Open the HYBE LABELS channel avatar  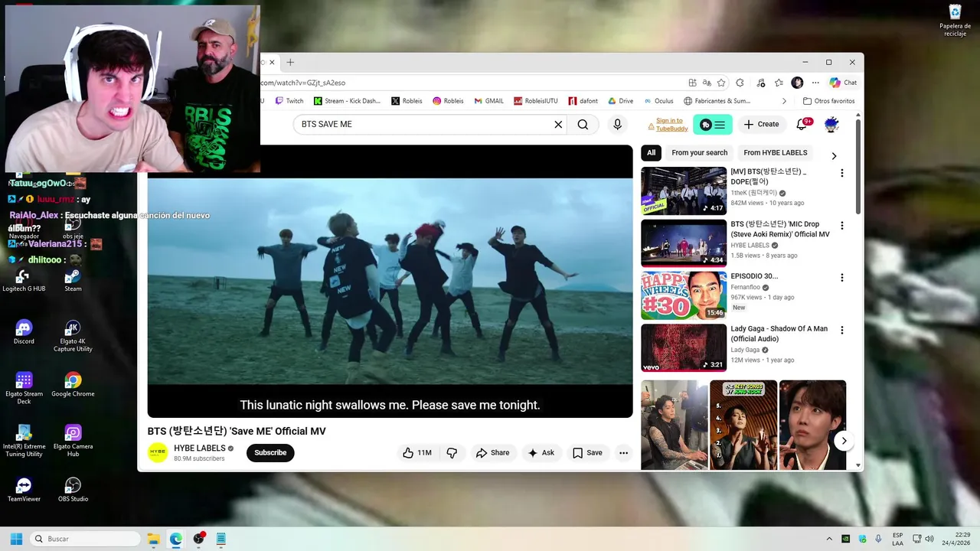pyautogui.click(x=158, y=452)
